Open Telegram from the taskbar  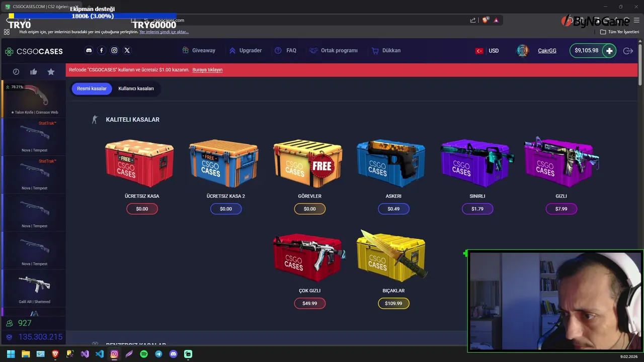[158, 354]
